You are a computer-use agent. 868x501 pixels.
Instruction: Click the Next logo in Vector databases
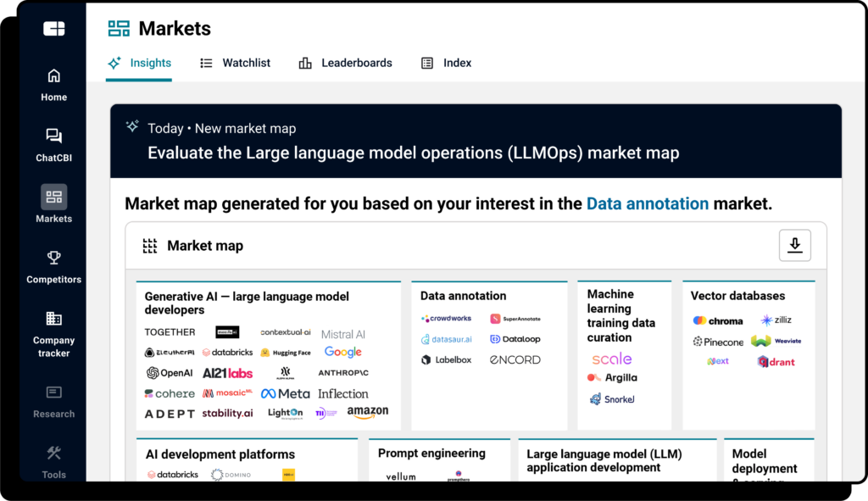[x=718, y=361]
